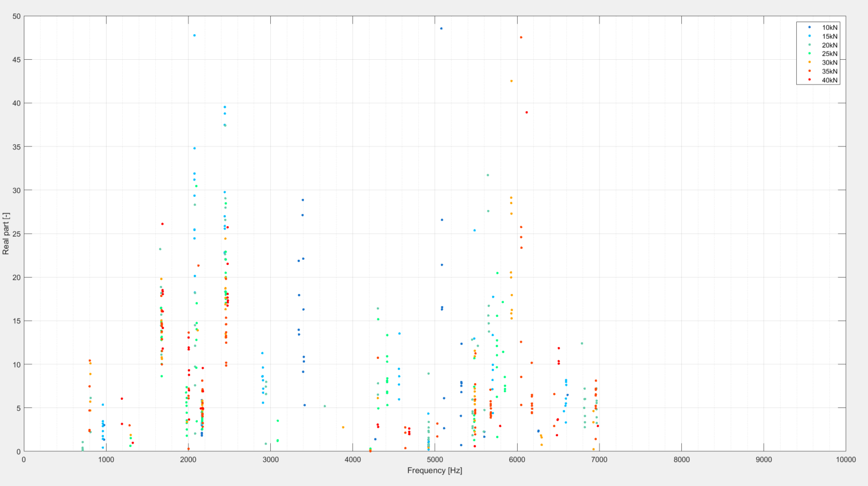Click the 35kN legend marker dot
868x486 pixels.
tap(809, 71)
